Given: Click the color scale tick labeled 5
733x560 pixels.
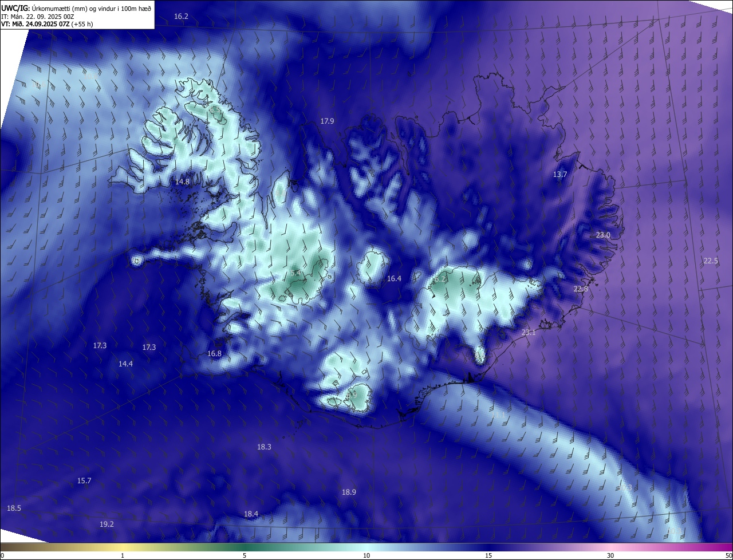Looking at the screenshot, I should [x=245, y=555].
